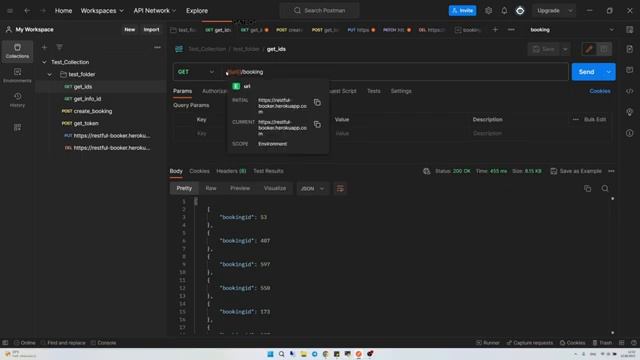
Task: Add a new collection with plus icon
Action: 44,47
